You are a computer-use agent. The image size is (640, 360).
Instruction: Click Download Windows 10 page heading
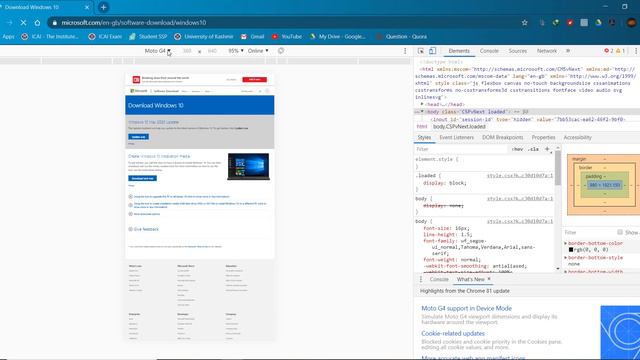pos(156,106)
